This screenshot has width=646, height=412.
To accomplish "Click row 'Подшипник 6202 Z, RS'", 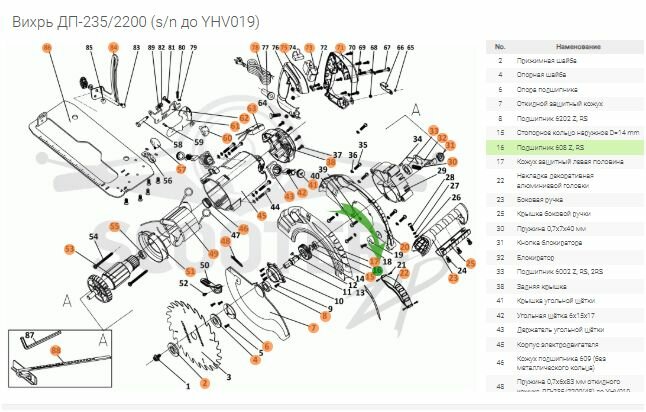I will coord(564,119).
